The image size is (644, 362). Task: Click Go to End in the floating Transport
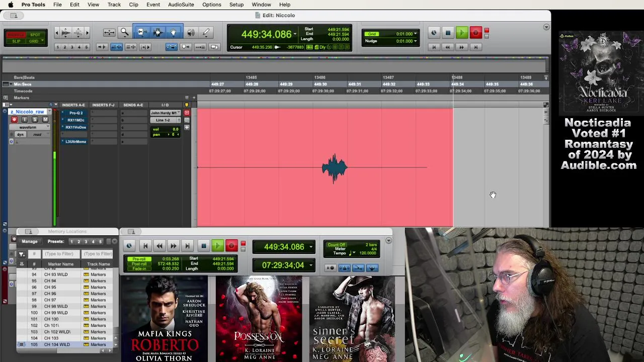click(187, 246)
